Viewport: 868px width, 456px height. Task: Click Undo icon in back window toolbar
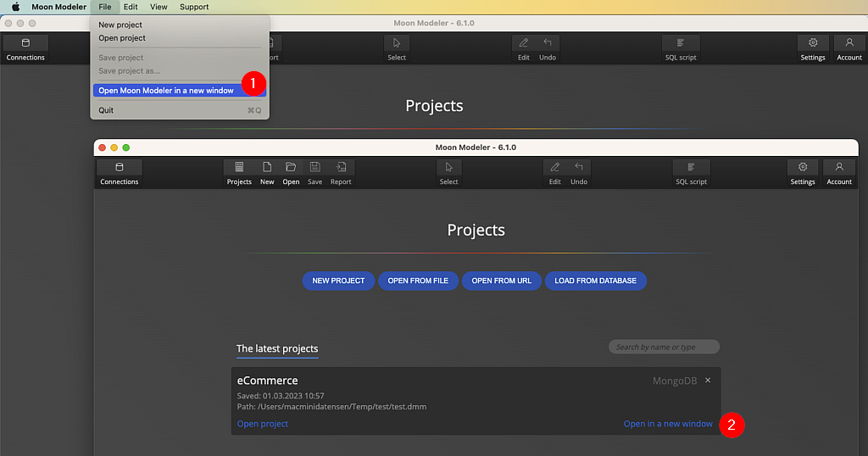[x=548, y=48]
